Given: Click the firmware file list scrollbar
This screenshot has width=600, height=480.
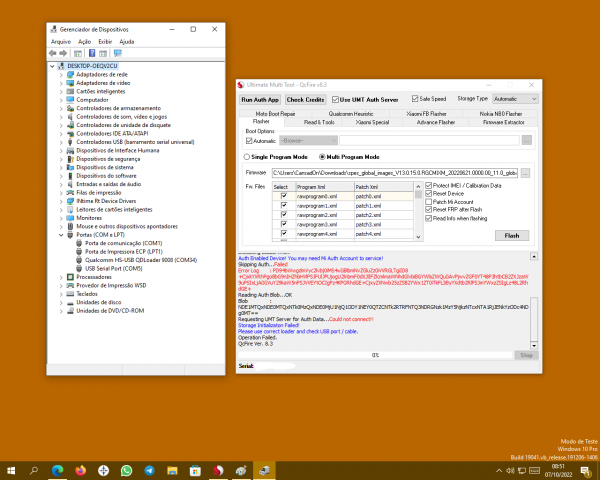Looking at the screenshot, I should click(x=418, y=211).
